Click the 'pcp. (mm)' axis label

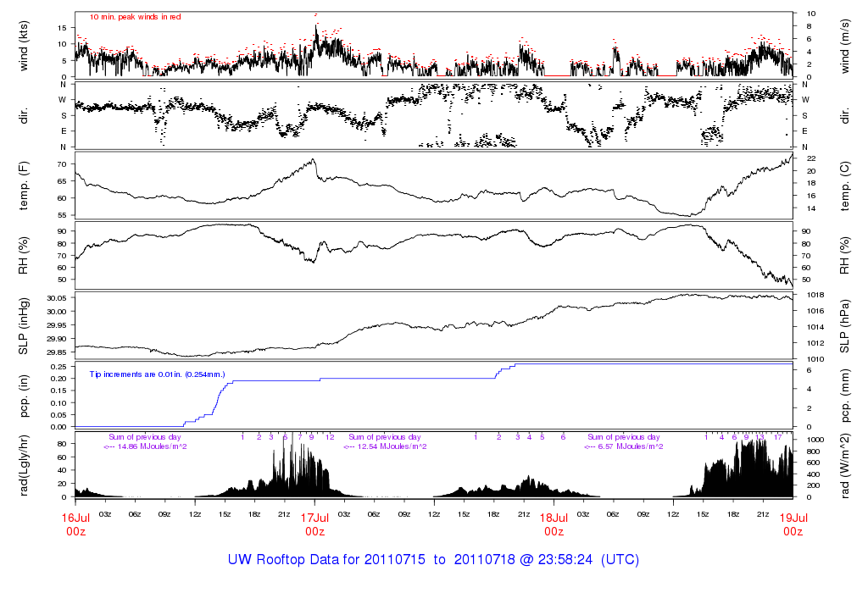(844, 396)
